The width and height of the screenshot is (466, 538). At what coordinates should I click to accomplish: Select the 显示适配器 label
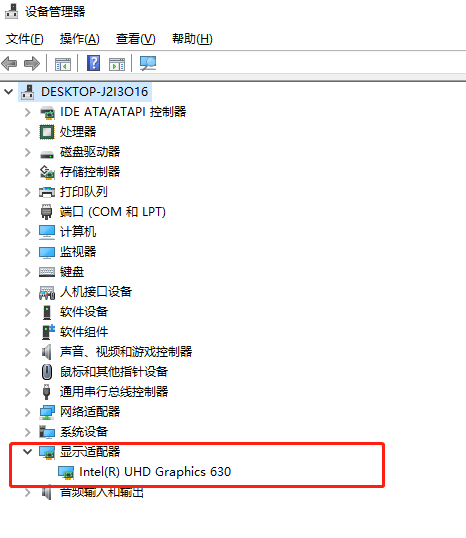[90, 452]
